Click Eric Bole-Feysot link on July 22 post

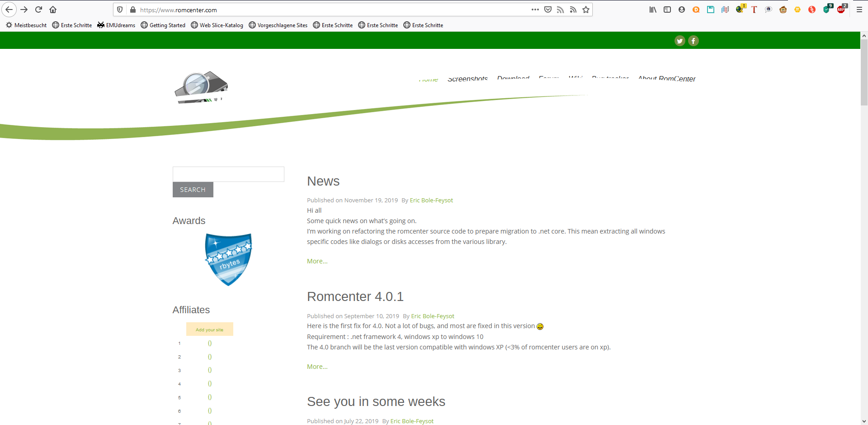point(412,421)
